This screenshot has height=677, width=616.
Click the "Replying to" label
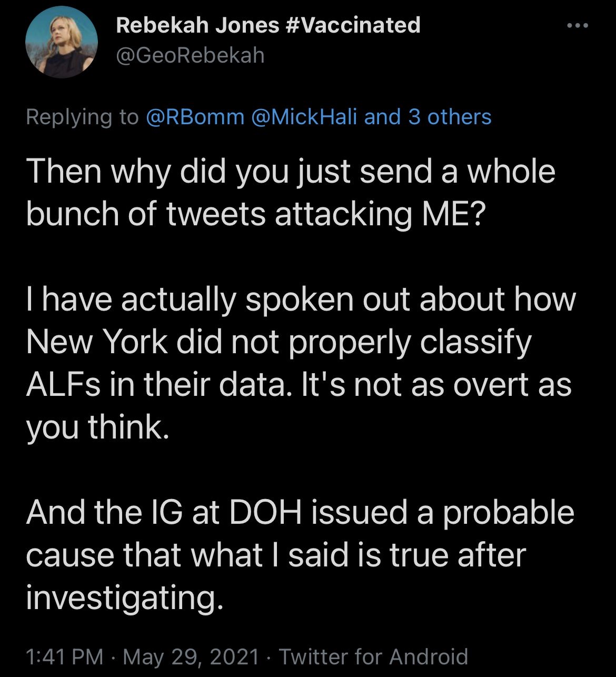pyautogui.click(x=82, y=116)
